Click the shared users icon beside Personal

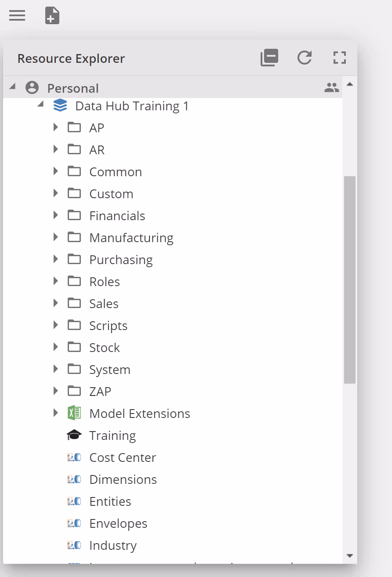[332, 88]
